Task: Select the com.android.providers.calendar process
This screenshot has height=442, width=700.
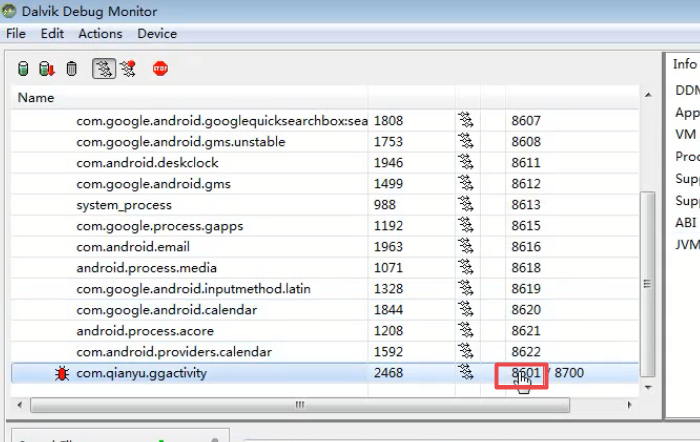Action: [x=174, y=351]
